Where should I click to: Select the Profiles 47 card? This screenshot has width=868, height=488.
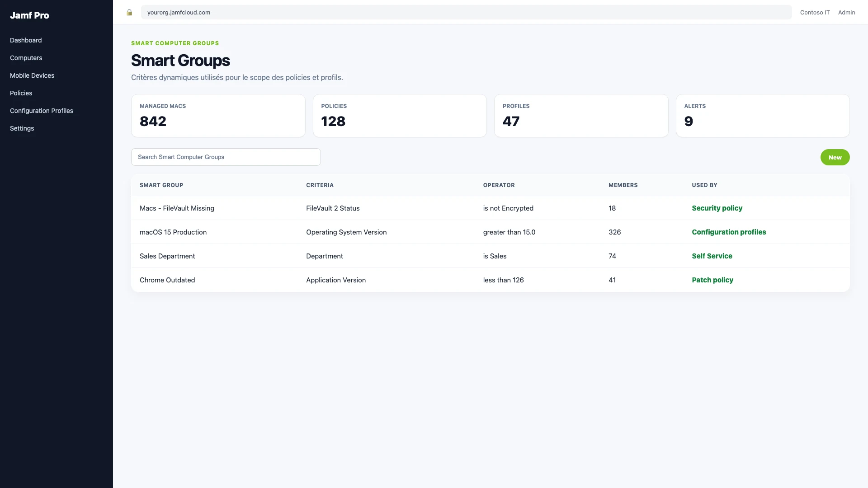pos(581,116)
